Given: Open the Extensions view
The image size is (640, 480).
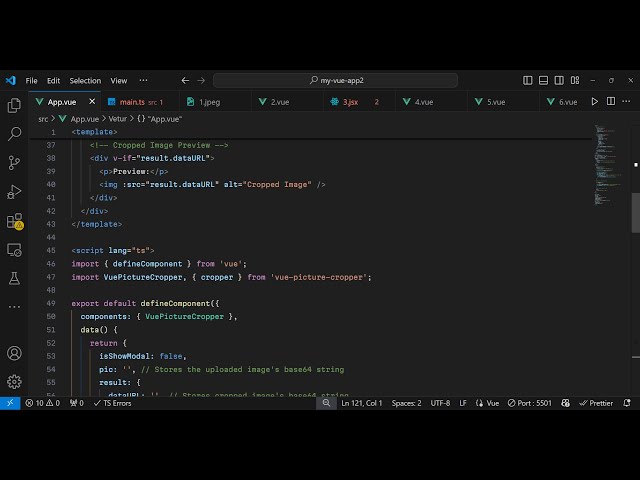Looking at the screenshot, I should (x=14, y=220).
